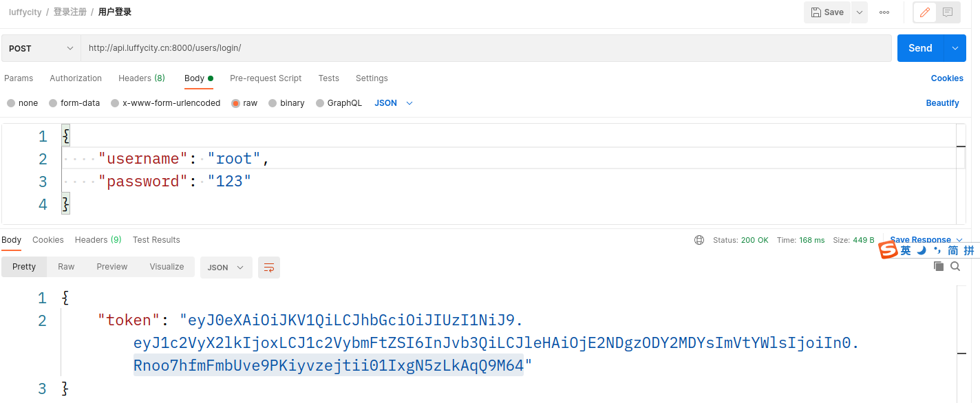Image resolution: width=980 pixels, height=403 pixels.
Task: Select the binary body option
Action: coord(273,103)
